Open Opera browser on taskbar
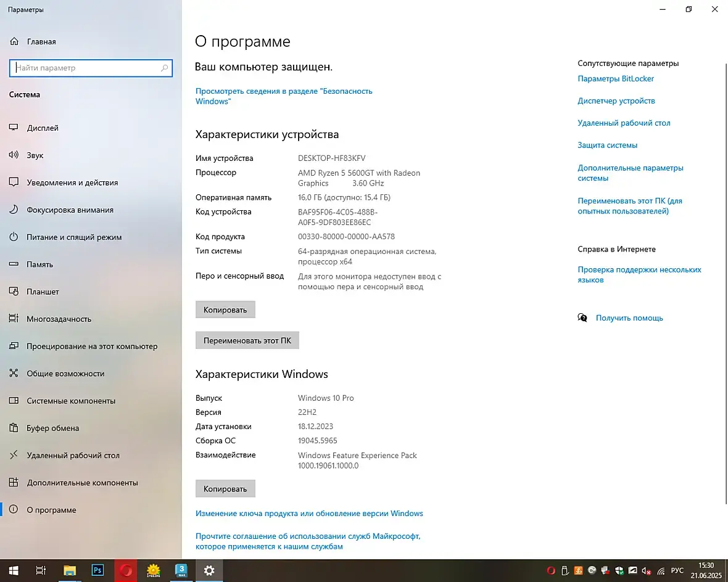Screen dimensions: 728x582 coord(126,570)
